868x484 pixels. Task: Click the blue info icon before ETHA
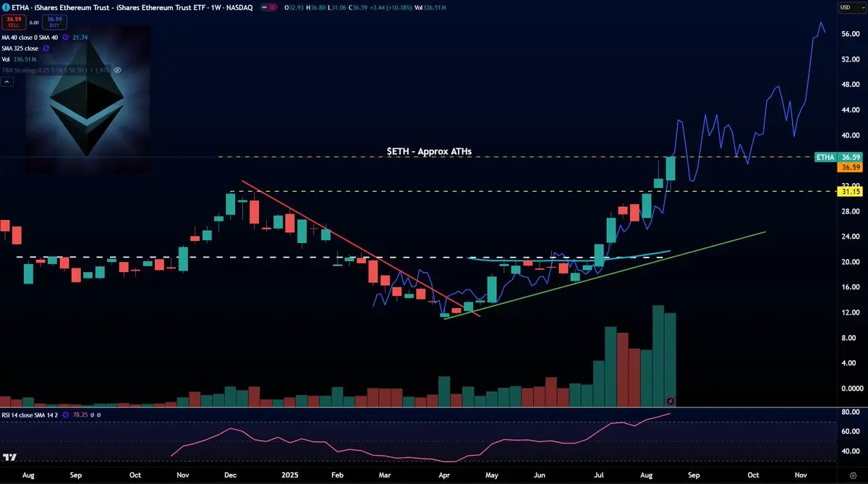tap(7, 7)
